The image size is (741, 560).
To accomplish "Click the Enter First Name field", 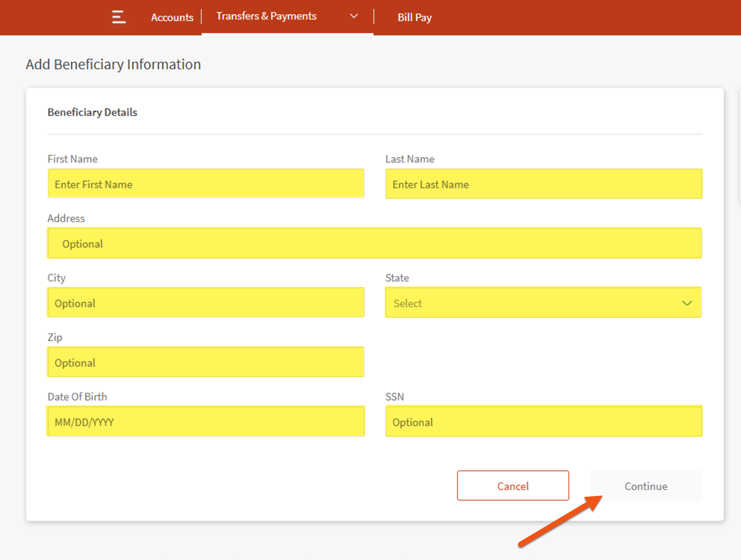I will [x=206, y=184].
